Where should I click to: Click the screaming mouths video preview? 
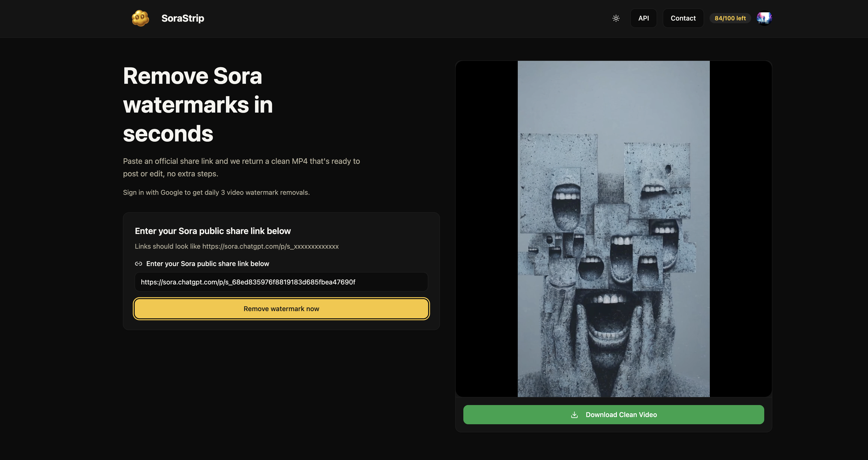pos(613,228)
